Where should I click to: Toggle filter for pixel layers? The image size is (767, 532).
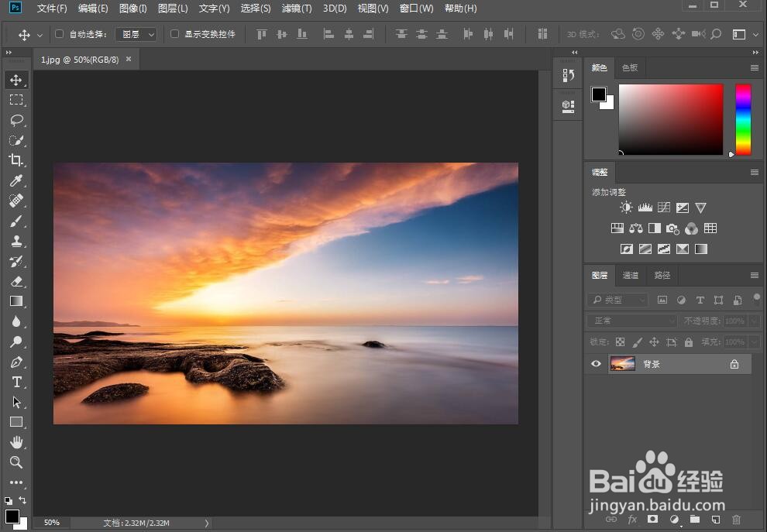[x=662, y=300]
